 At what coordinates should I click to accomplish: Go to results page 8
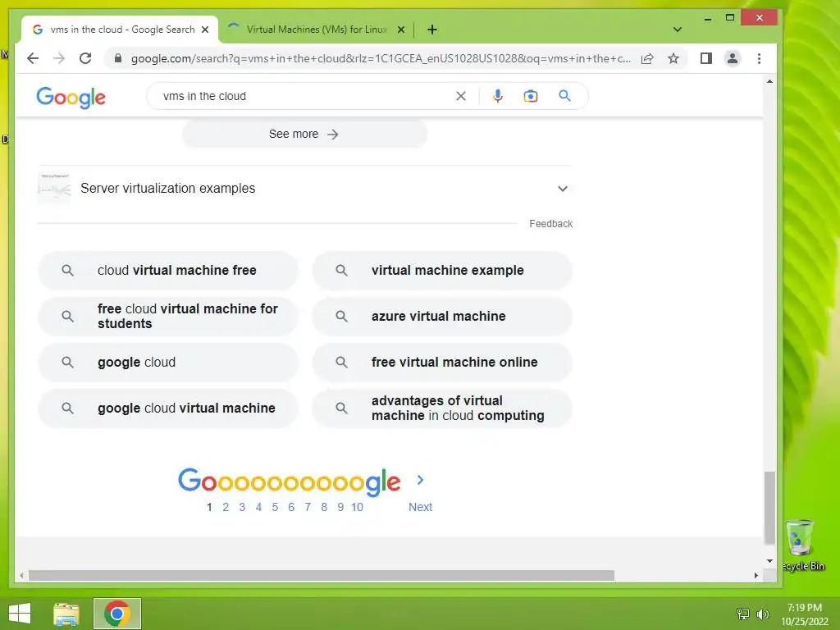[x=324, y=507]
